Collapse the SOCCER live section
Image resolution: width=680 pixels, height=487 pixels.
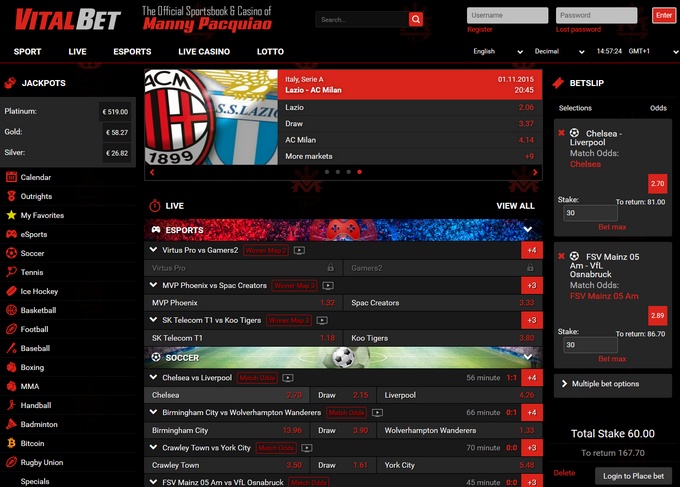click(x=528, y=357)
